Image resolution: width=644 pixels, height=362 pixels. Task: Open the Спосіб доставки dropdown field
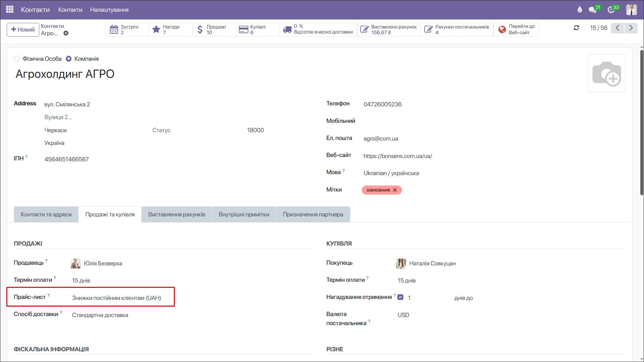(100, 315)
